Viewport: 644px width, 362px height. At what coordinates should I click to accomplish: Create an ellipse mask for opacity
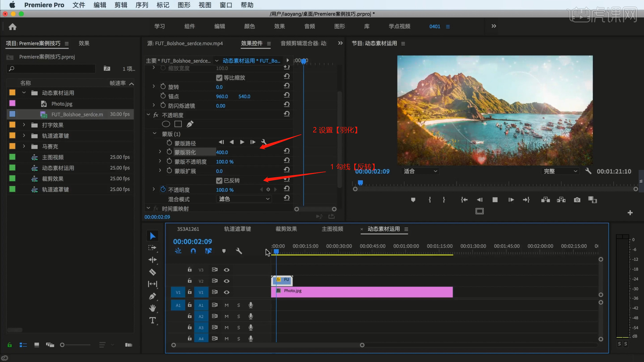(166, 124)
